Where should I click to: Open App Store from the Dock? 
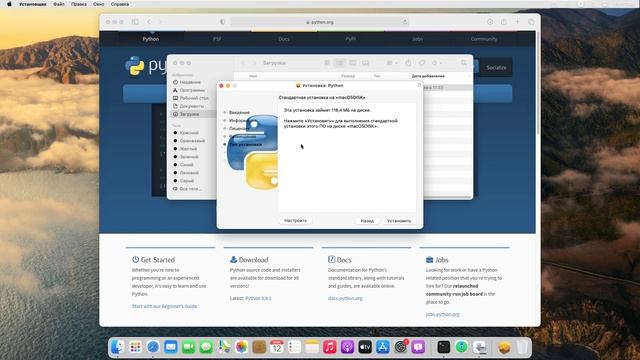(382, 347)
